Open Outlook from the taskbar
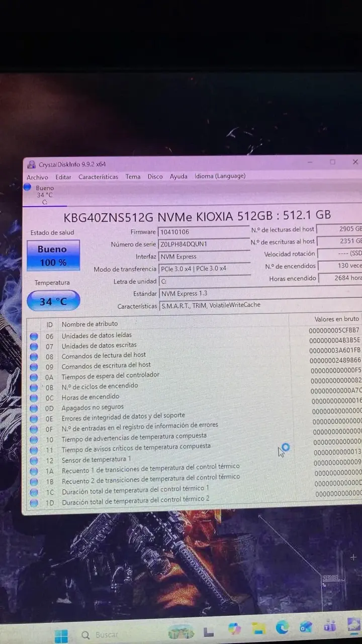This screenshot has width=362, height=644. coord(306,626)
